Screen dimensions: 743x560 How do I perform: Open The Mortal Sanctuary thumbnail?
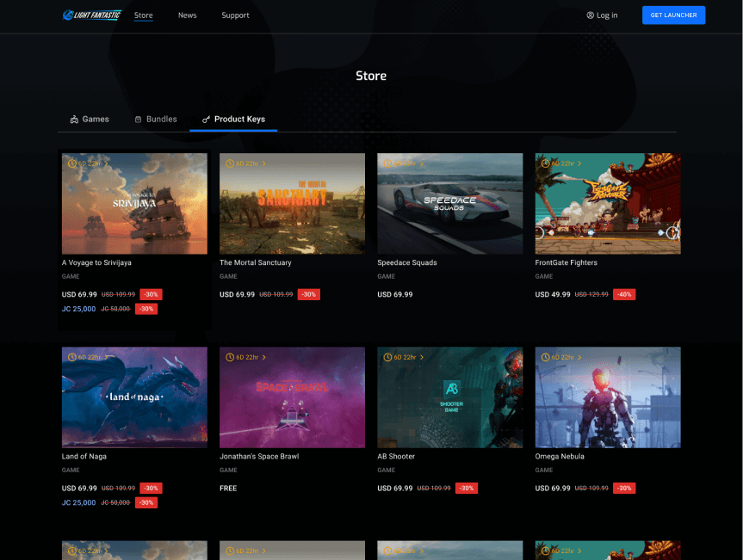coord(292,204)
